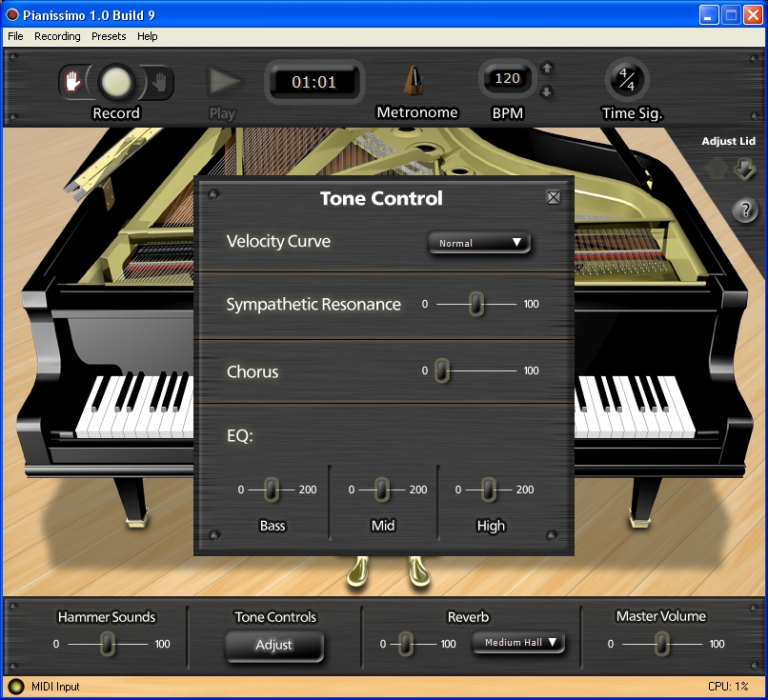
Task: Click the left-hand record icon
Action: point(72,81)
